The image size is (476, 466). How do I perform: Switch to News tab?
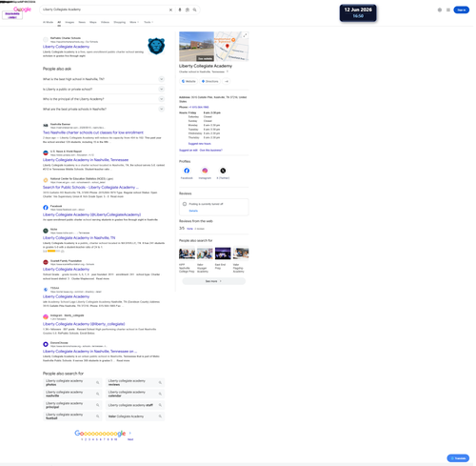coord(82,22)
